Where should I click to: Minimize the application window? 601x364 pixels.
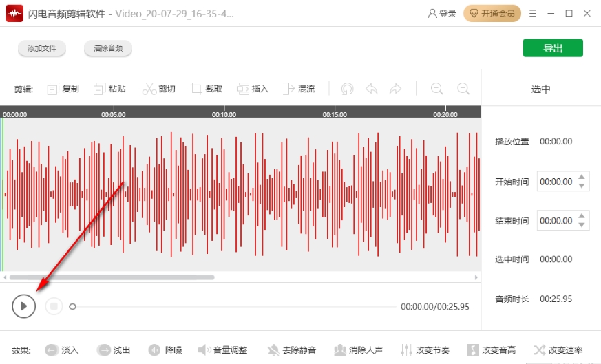pyautogui.click(x=551, y=14)
